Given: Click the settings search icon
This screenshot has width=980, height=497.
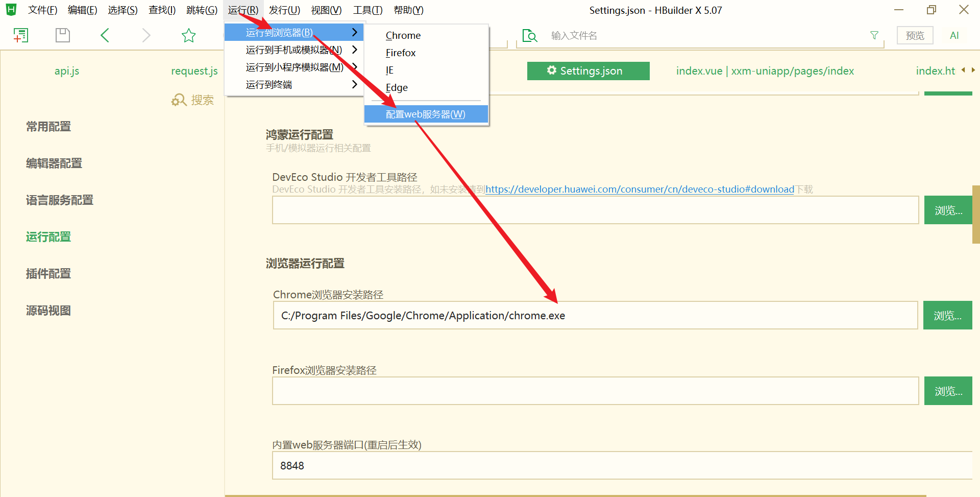Looking at the screenshot, I should tap(179, 100).
